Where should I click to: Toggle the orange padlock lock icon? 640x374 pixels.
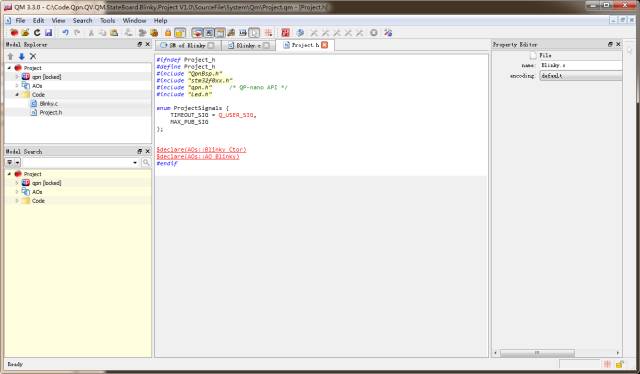point(168,33)
